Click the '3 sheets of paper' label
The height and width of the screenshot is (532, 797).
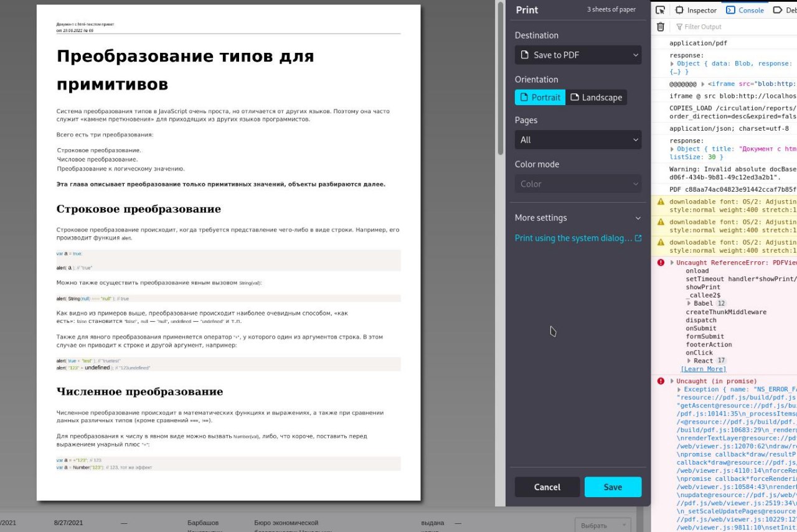(611, 9)
